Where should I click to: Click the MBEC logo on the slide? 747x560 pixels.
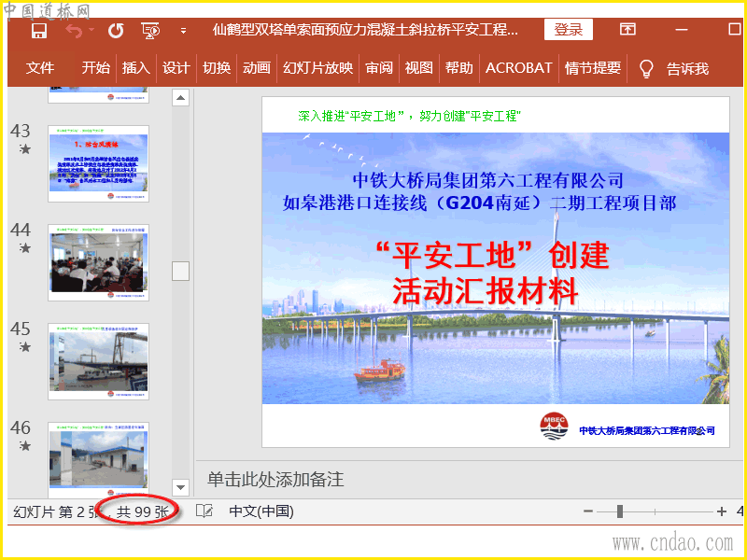pos(554,427)
